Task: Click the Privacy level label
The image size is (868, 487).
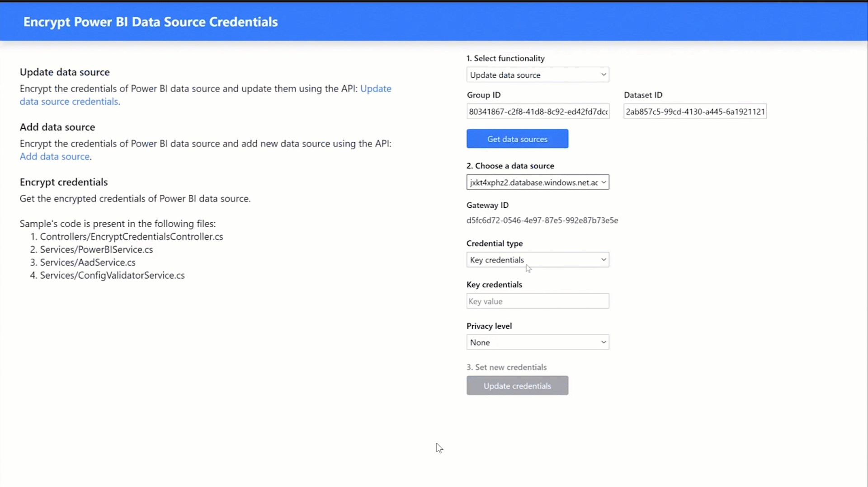Action: pos(489,326)
